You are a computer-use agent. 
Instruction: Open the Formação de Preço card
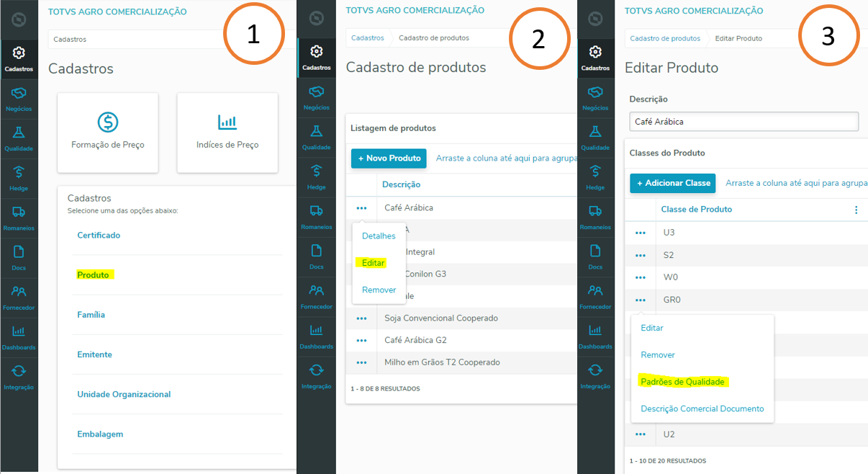tap(108, 133)
